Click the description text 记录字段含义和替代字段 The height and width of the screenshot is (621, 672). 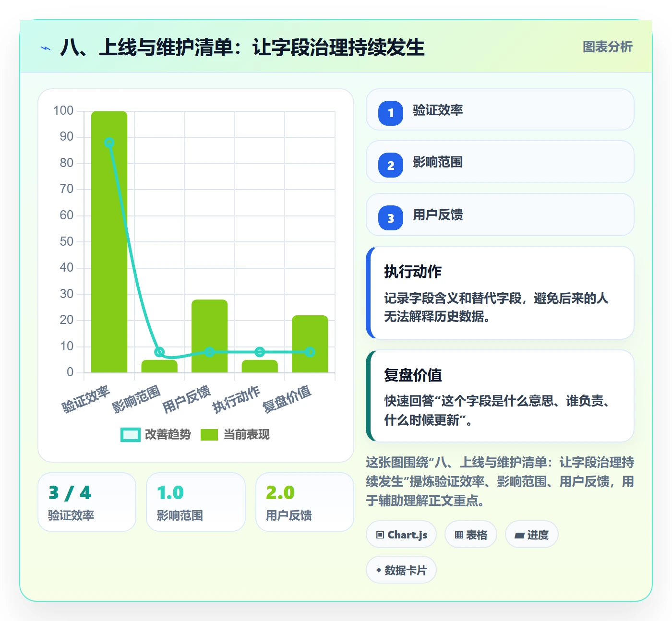click(453, 298)
